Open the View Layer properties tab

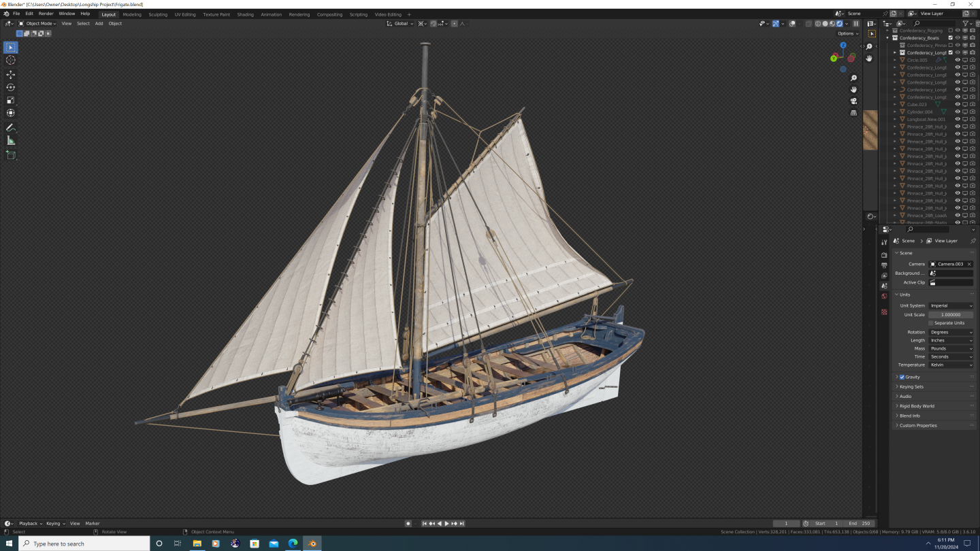click(884, 275)
